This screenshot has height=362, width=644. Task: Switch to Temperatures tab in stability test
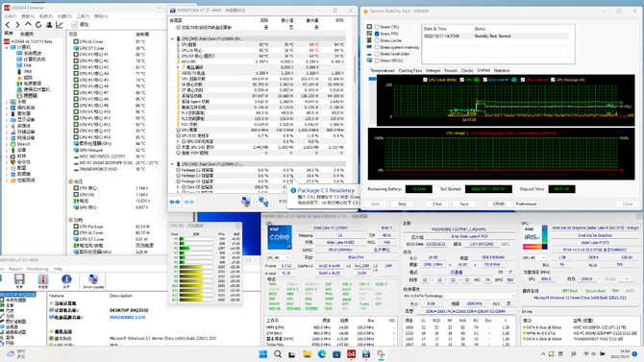[383, 71]
